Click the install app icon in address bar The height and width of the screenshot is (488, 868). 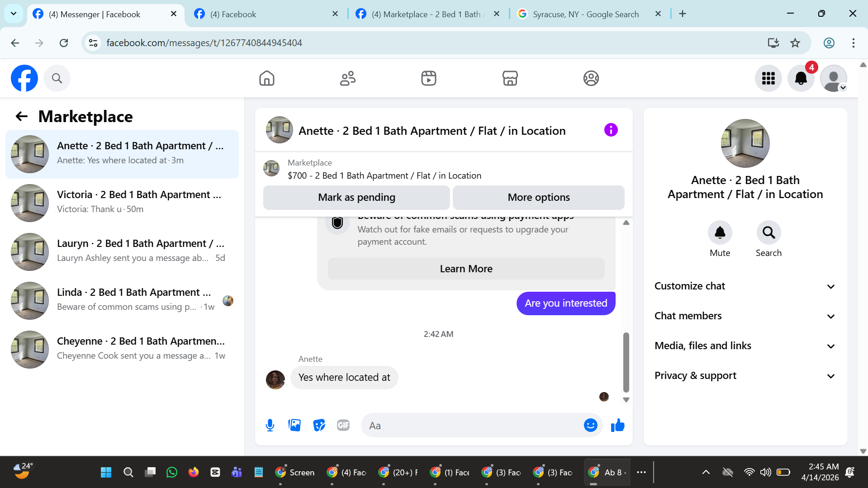[773, 43]
